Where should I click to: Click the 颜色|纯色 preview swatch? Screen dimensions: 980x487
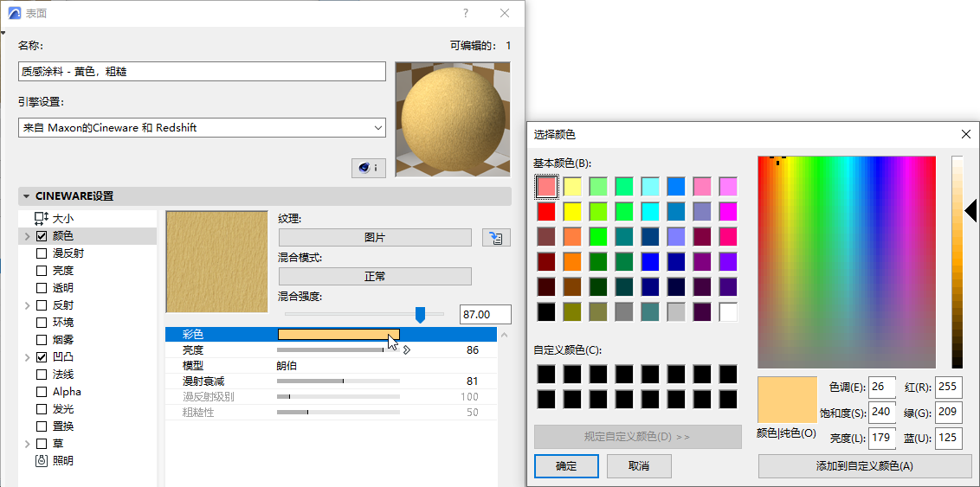coord(788,400)
